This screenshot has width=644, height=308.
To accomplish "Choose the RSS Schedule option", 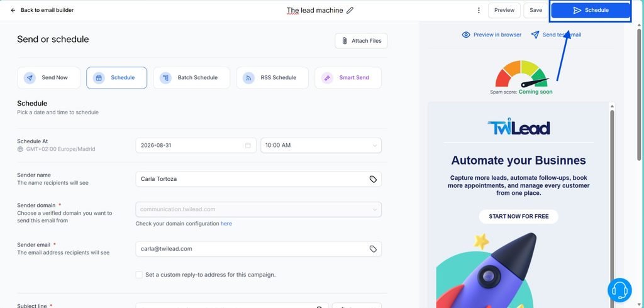I will click(x=272, y=77).
